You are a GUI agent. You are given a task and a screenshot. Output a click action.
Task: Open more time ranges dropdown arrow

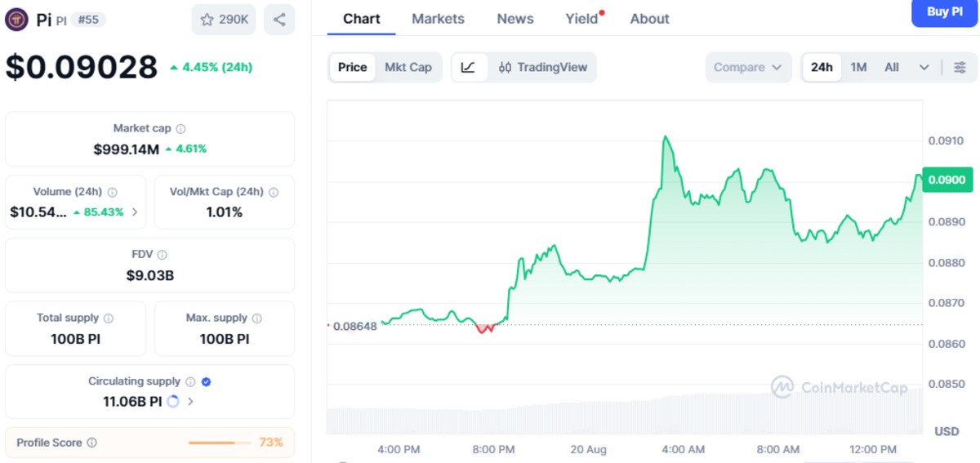[924, 68]
